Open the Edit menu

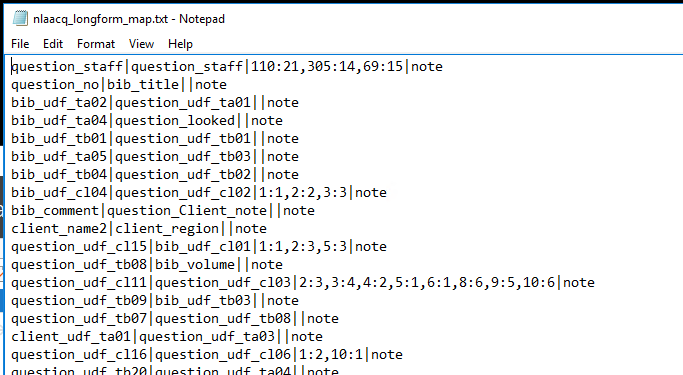(53, 44)
